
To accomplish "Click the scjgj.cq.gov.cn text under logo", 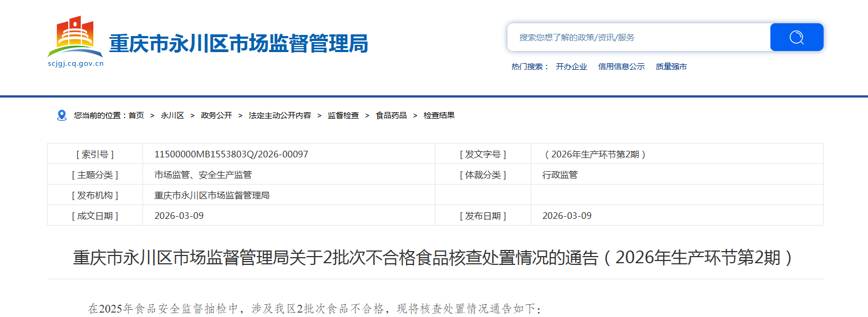I will click(x=76, y=64).
